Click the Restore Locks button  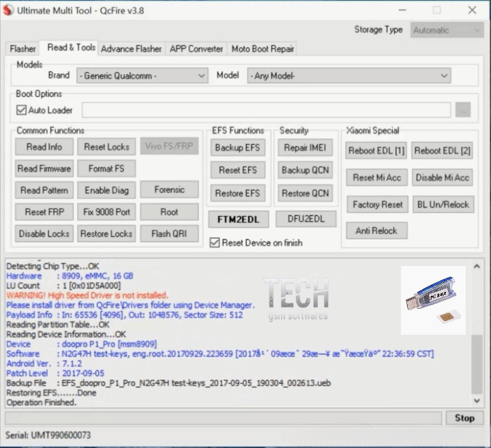point(106,234)
